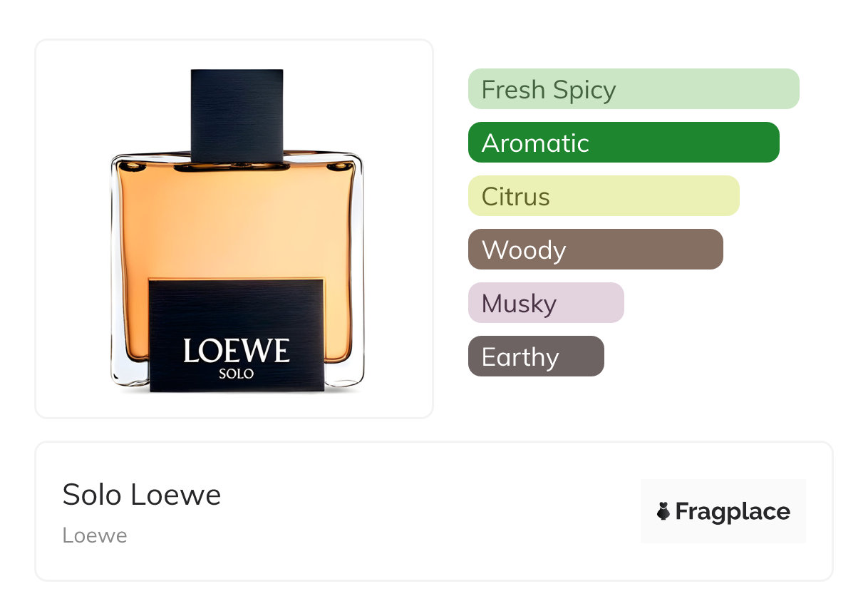This screenshot has height=616, width=868.
Task: Select the Earthy accord bar
Action: tap(536, 356)
